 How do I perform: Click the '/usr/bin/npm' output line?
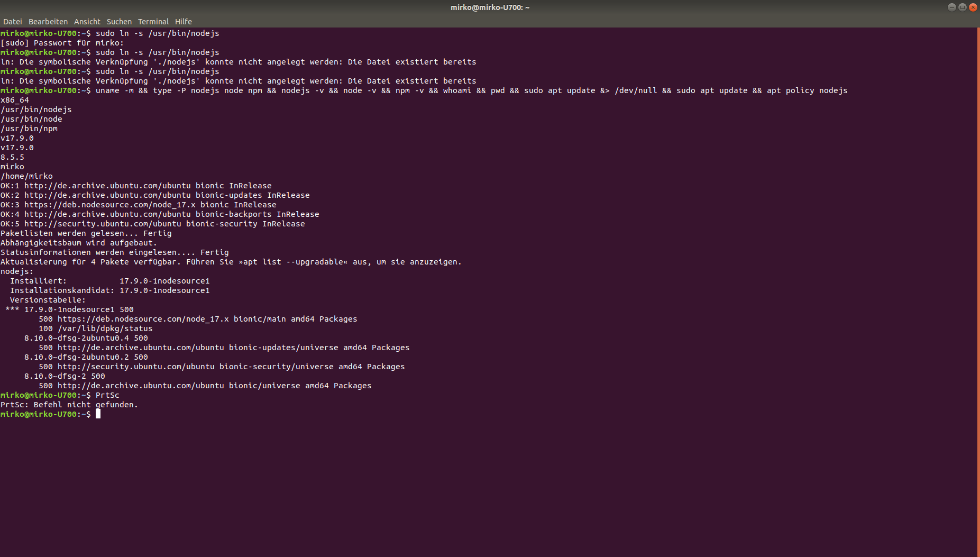pos(29,129)
